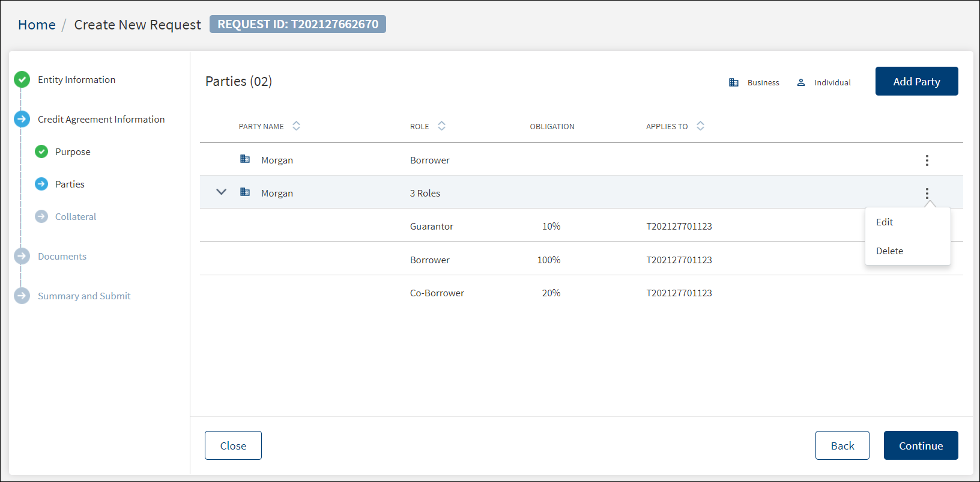This screenshot has width=980, height=482.
Task: Click the '3 Roles' cell
Action: [425, 194]
